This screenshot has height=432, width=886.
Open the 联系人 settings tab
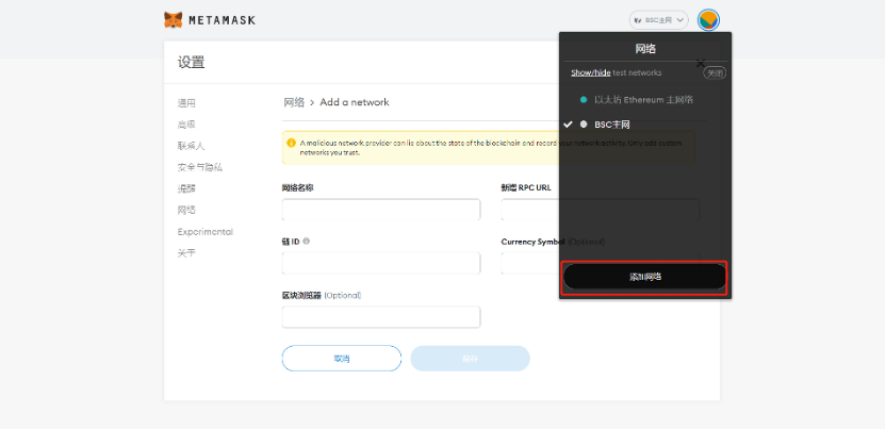point(191,146)
